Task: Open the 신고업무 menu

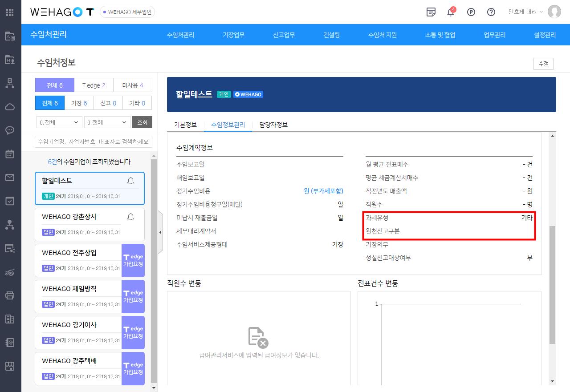Action: point(284,35)
